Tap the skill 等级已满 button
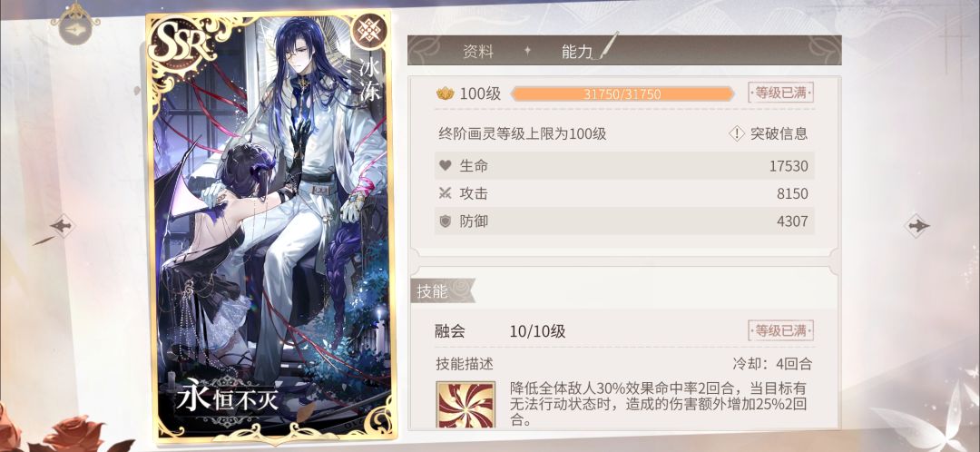Viewport: 980px width, 452px height. coord(780,330)
